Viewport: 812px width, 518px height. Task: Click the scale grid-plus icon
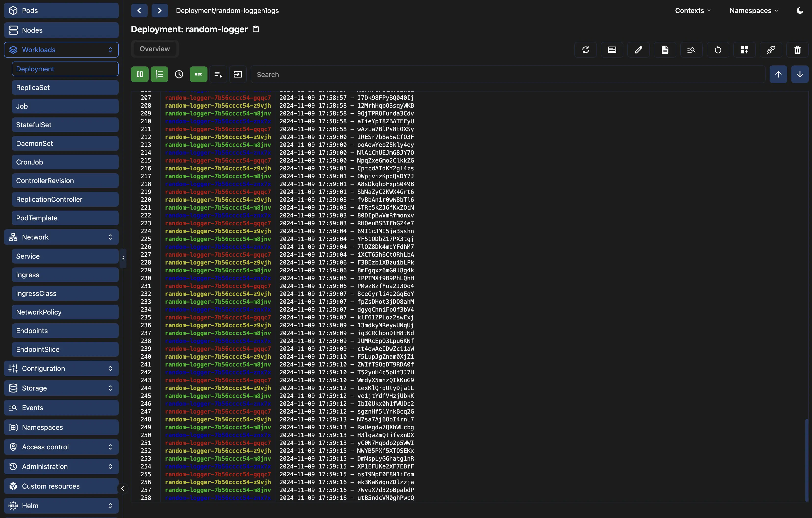744,50
